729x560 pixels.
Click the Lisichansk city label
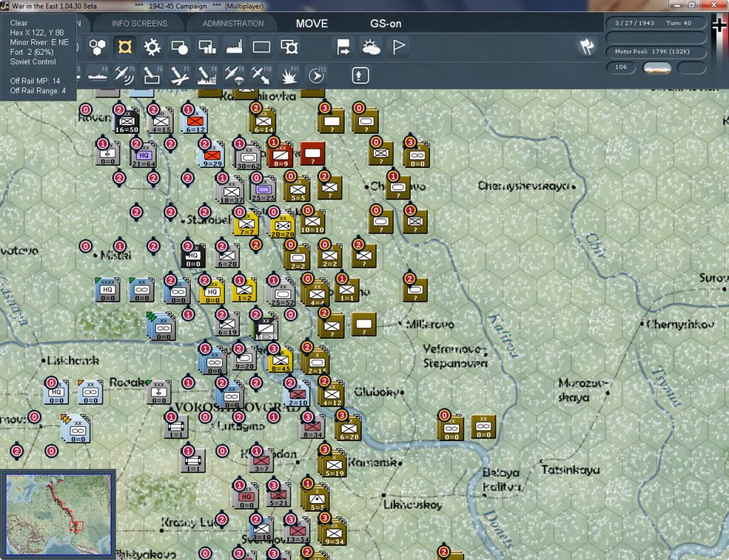point(73,360)
